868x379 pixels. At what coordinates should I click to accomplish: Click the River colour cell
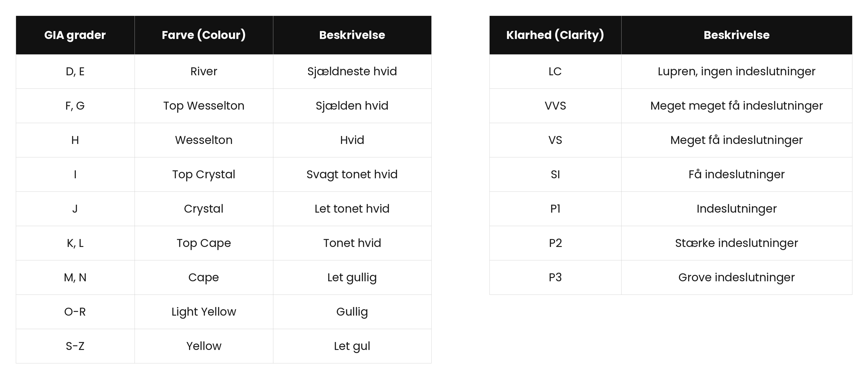pyautogui.click(x=204, y=72)
